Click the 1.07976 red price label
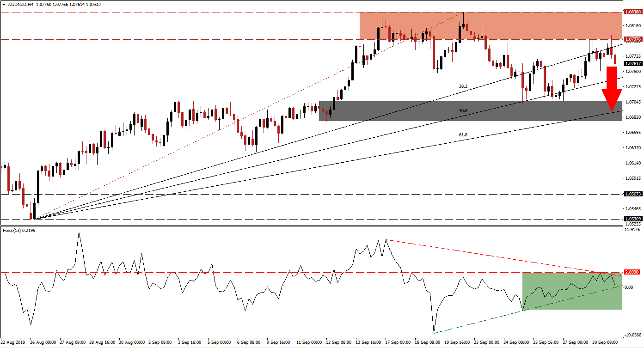644x348 pixels. (x=632, y=40)
